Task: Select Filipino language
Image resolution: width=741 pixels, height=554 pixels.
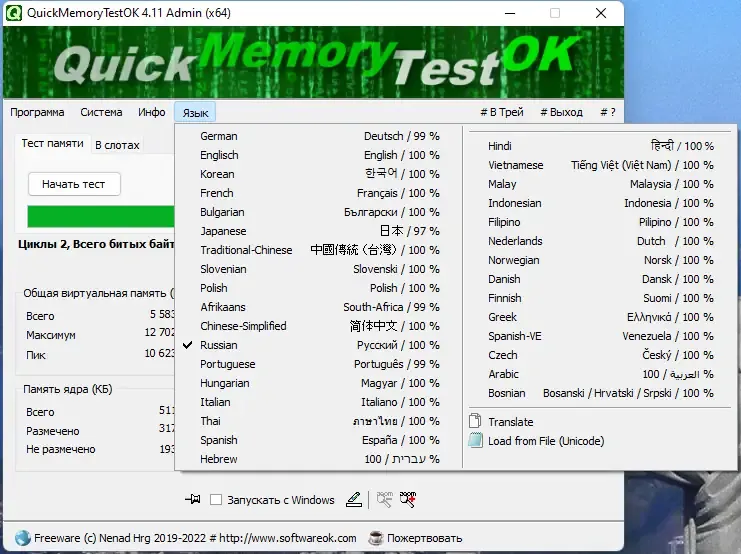Action: [x=600, y=222]
